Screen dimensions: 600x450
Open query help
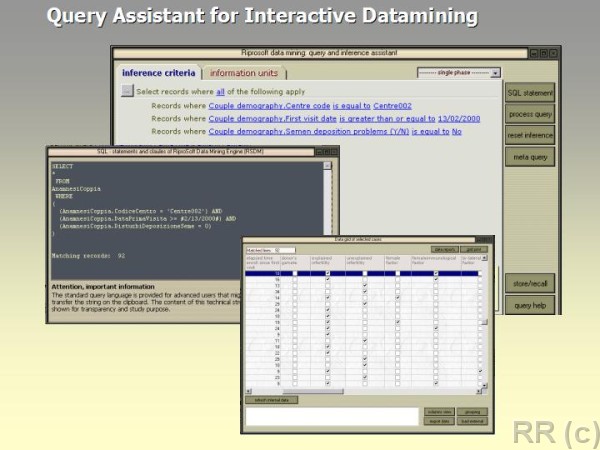click(529, 305)
